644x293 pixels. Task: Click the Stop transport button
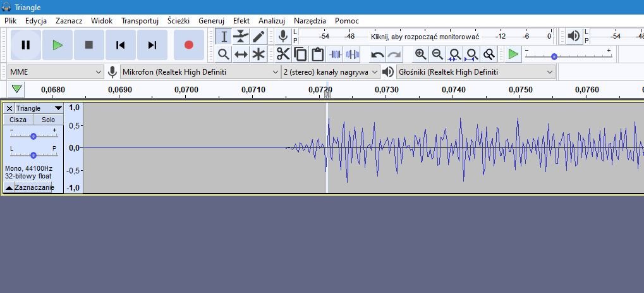[x=88, y=45]
